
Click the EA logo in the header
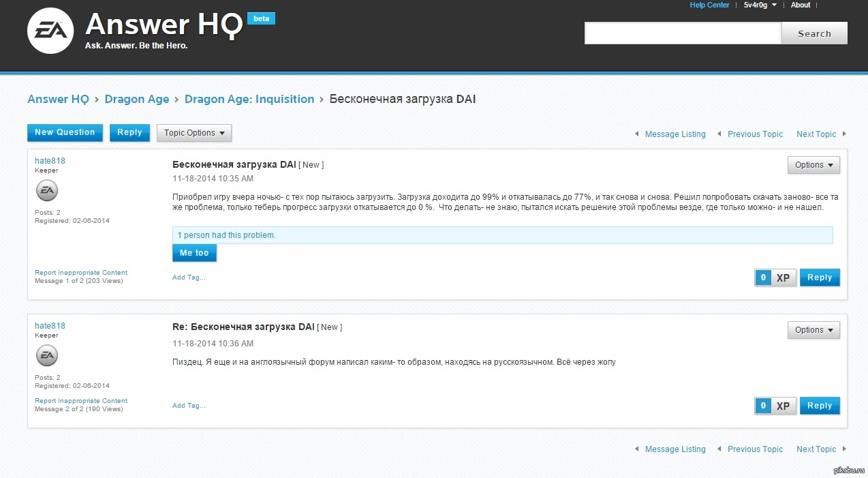(50, 30)
